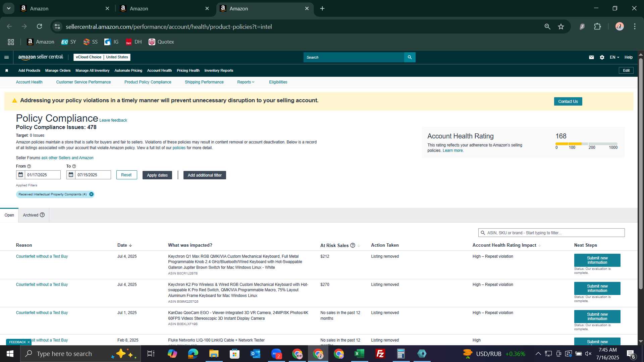644x362 pixels.
Task: Go to Customer Service Performance tab
Action: click(84, 82)
